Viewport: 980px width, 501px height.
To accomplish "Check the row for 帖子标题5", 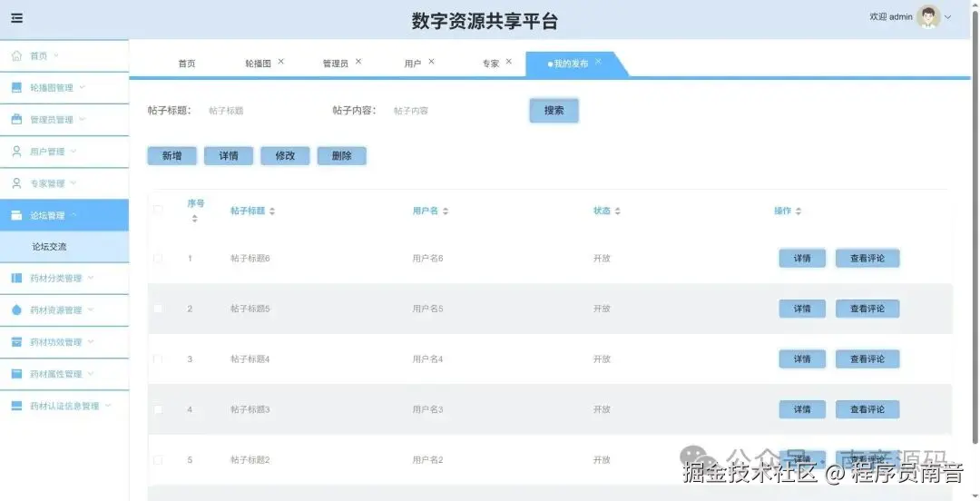I will [158, 309].
